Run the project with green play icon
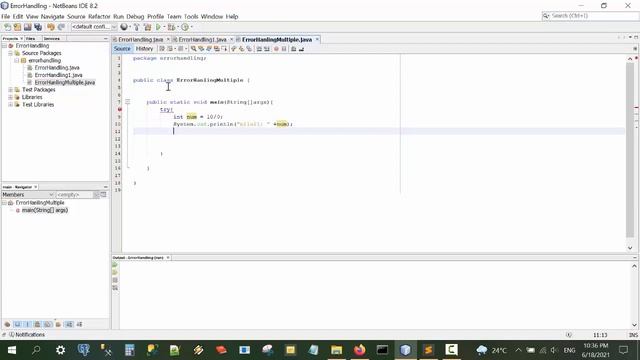640x360 pixels. point(158,27)
